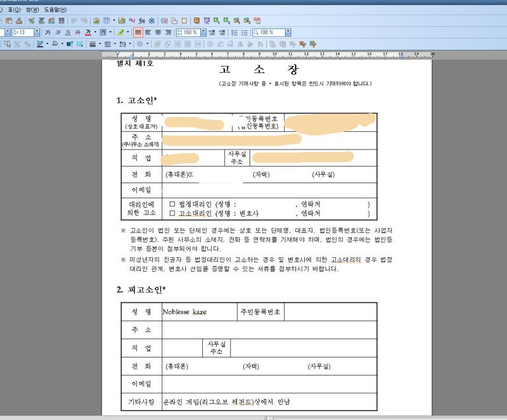Expand the character border dropdown arrow
Screen dimensions: 507x420
110,32
